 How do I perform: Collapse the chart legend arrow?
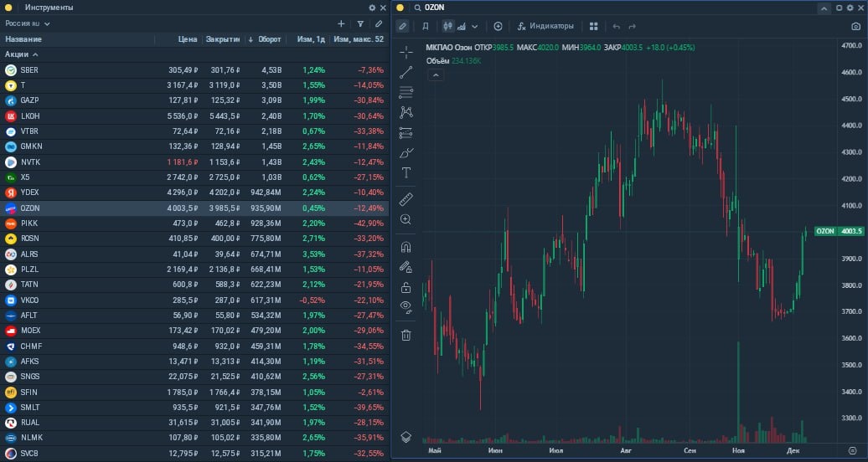[x=436, y=74]
